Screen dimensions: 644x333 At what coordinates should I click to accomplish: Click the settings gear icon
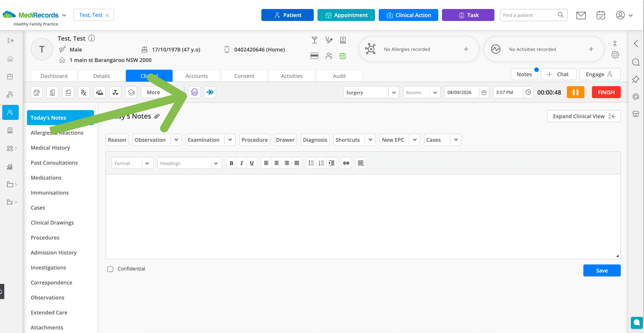pyautogui.click(x=615, y=55)
